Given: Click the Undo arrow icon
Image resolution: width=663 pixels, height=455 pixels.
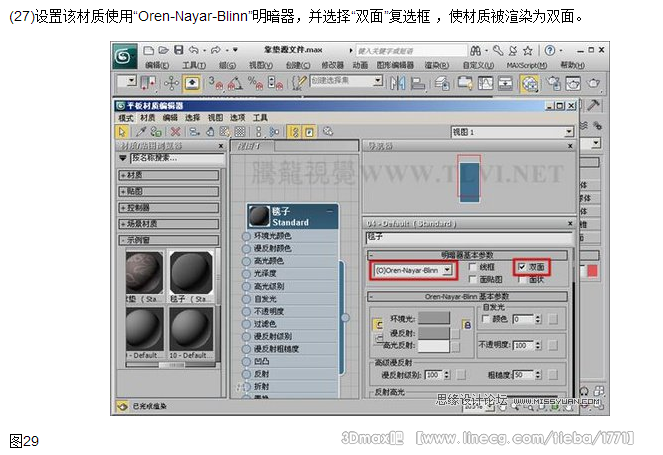Looking at the screenshot, I should tap(193, 50).
